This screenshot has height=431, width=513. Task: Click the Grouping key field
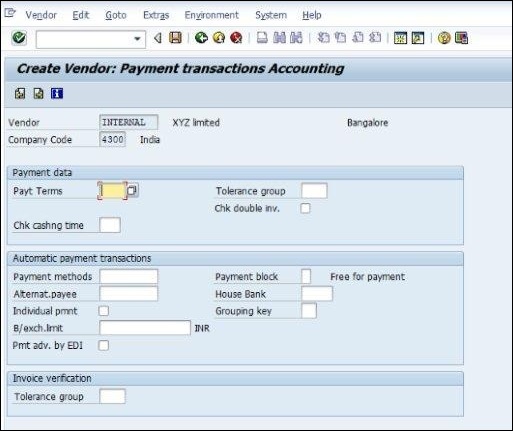[x=309, y=311]
